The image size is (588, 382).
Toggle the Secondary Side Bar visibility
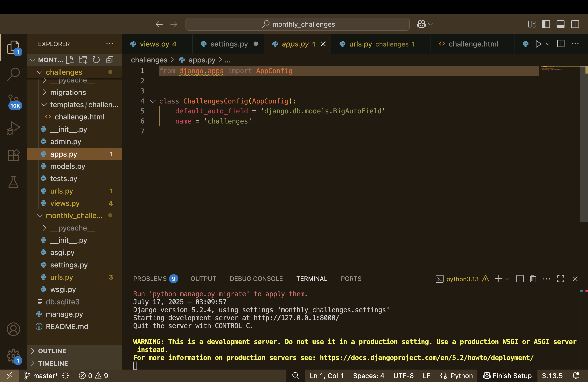pos(575,24)
